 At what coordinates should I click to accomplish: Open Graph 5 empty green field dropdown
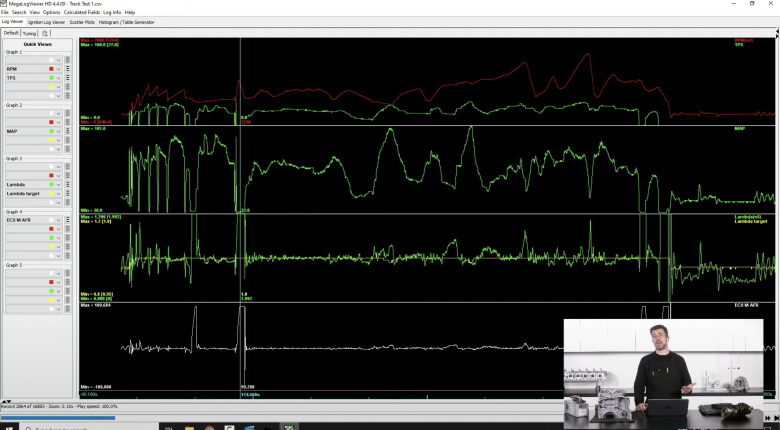(x=58, y=291)
